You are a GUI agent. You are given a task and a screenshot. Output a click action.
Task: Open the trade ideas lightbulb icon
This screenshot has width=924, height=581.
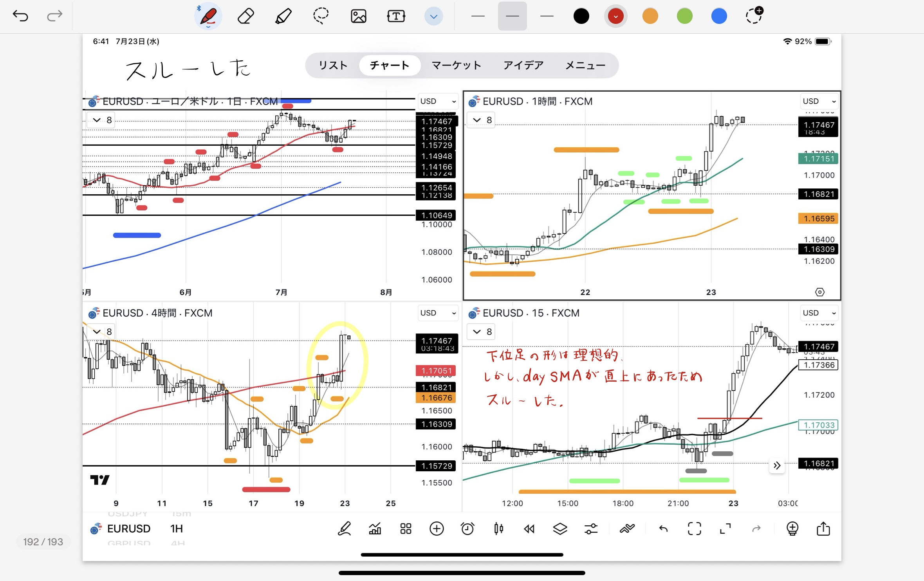coord(792,529)
